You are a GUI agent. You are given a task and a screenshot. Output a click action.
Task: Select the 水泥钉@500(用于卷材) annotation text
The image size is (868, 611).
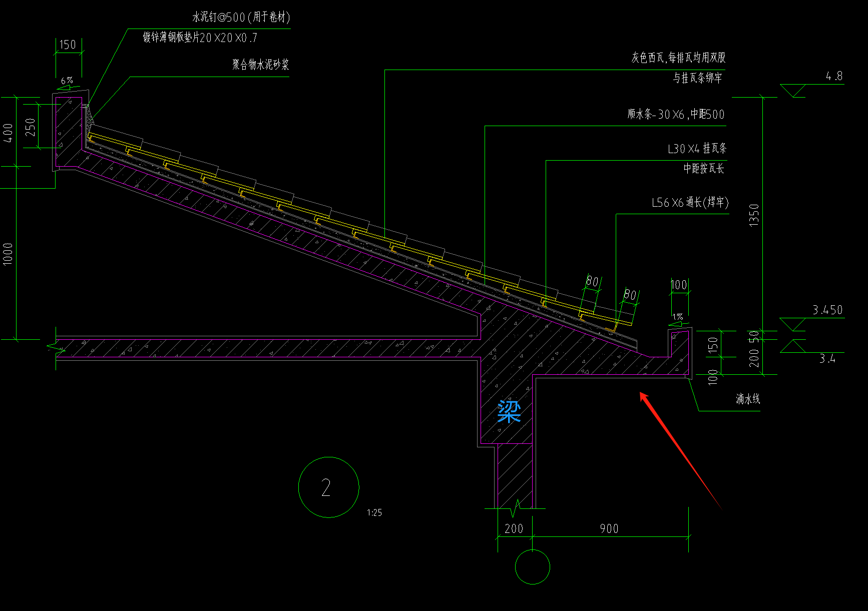pos(241,18)
